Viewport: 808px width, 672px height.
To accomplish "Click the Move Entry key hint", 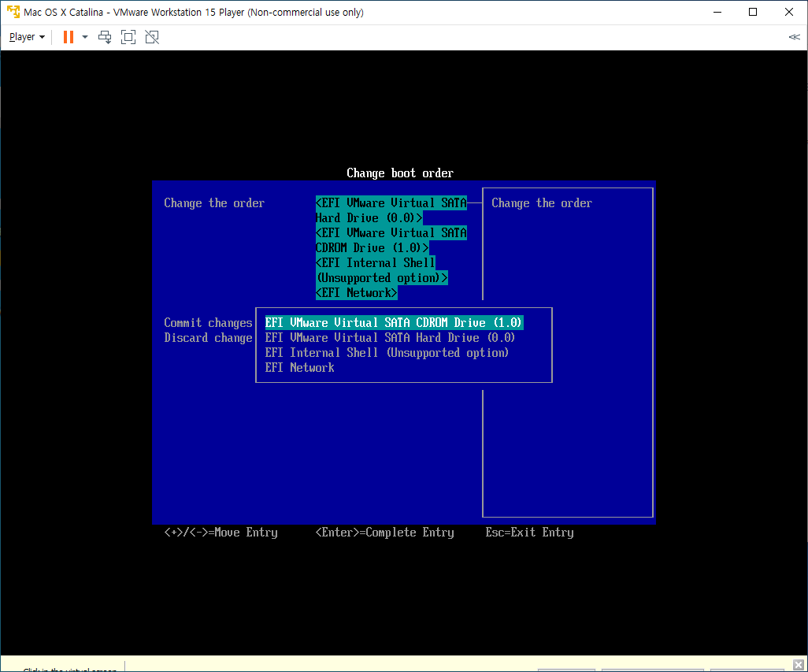I will [x=221, y=533].
